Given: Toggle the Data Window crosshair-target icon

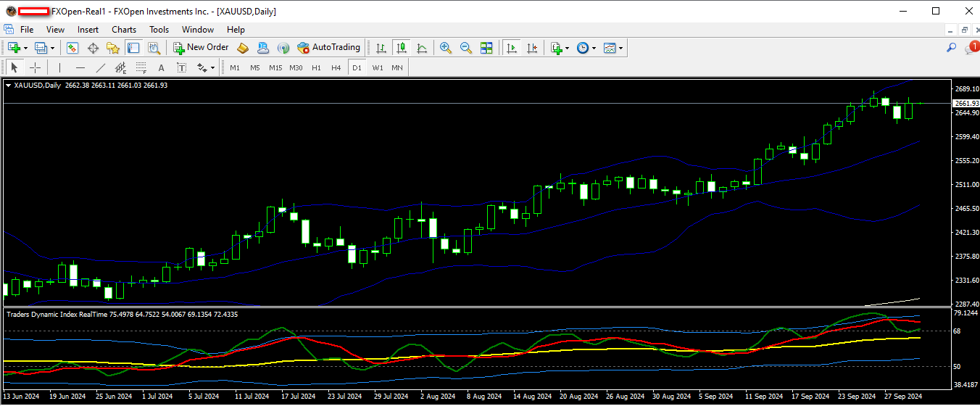Looking at the screenshot, I should 93,48.
